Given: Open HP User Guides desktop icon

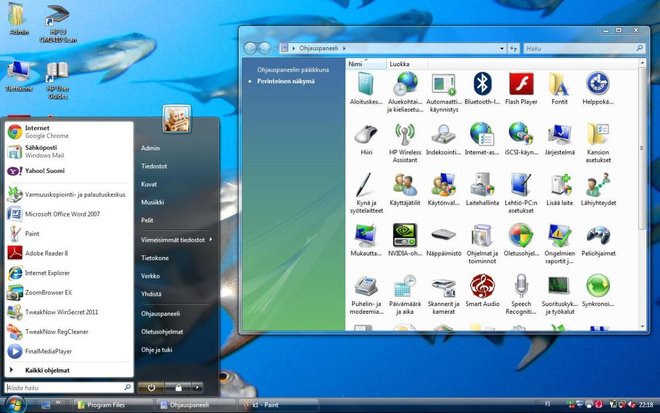Looking at the screenshot, I should (x=58, y=81).
